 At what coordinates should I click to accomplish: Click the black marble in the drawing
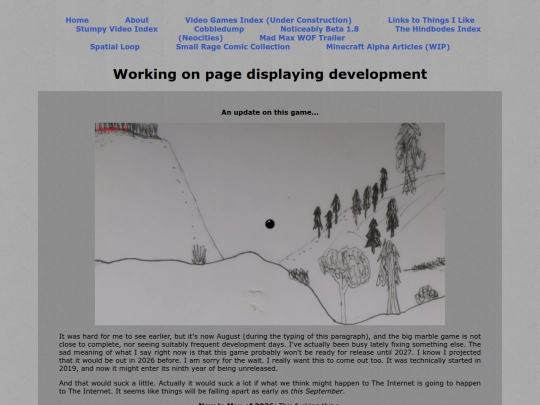coord(270,224)
